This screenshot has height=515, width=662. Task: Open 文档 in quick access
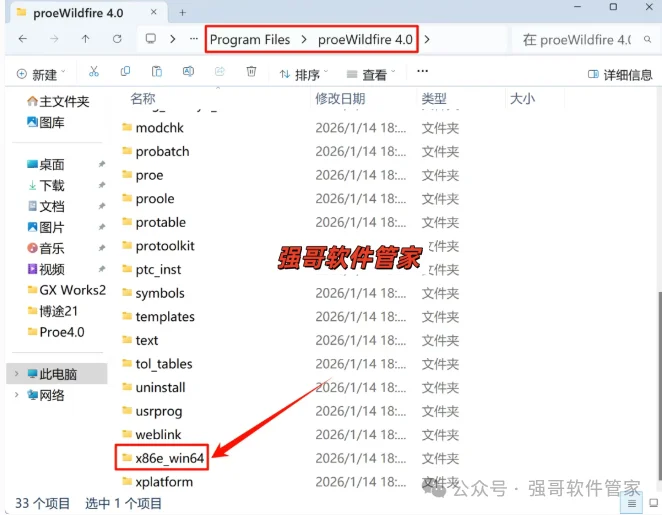pyautogui.click(x=46, y=206)
